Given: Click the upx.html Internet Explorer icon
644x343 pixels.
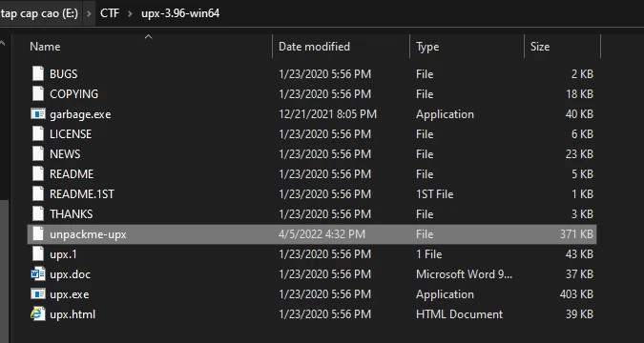Looking at the screenshot, I should (38, 314).
